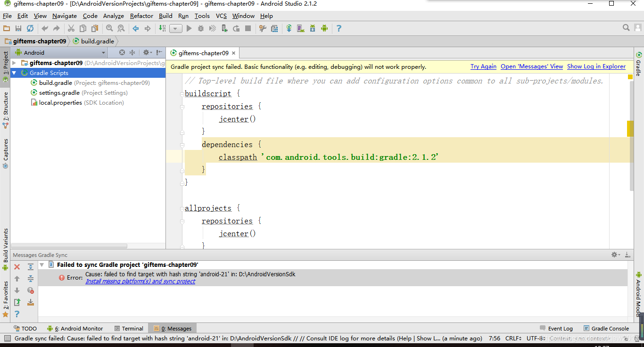This screenshot has height=347, width=644.
Task: Open Messages panel gear settings
Action: [615, 255]
